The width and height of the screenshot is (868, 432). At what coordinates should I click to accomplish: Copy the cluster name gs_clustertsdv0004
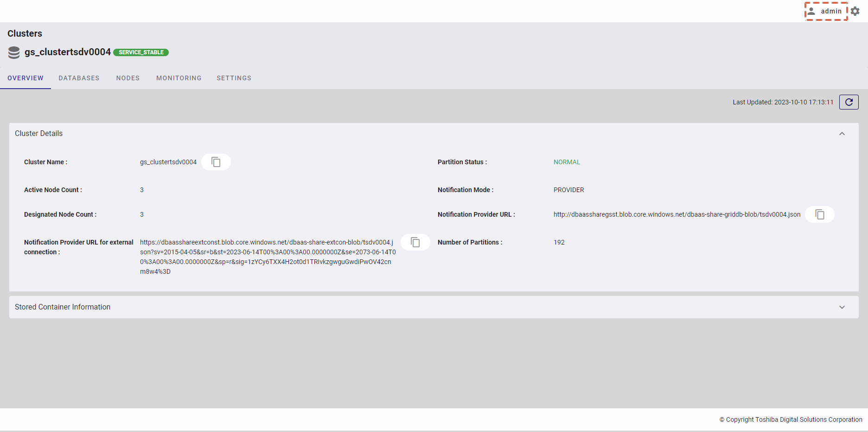(216, 162)
